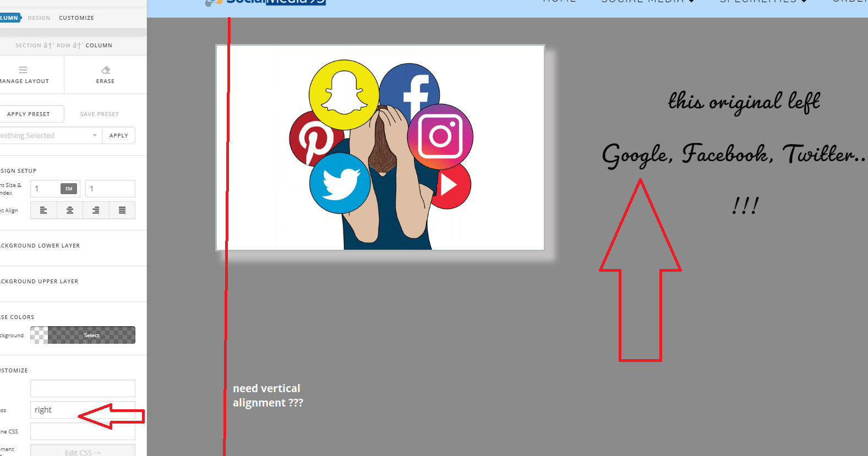
Task: Toggle the EM font size unit
Action: (x=69, y=189)
